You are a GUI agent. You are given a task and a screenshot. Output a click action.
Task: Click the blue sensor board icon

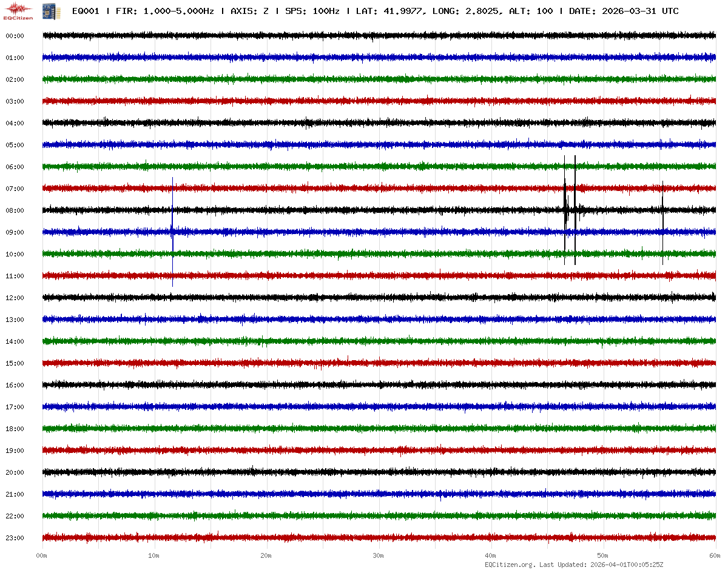click(x=47, y=11)
